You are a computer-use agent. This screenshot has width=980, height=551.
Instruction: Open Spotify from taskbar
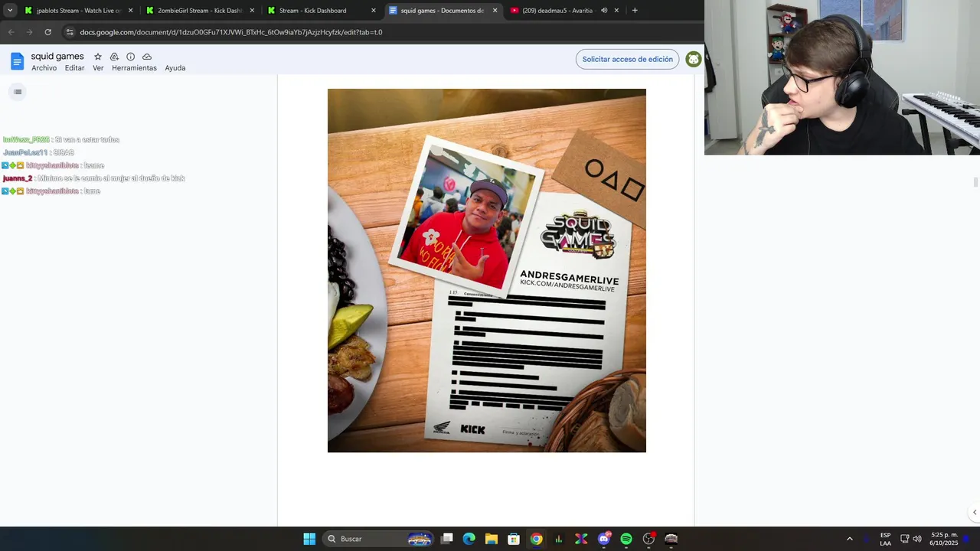coord(626,539)
